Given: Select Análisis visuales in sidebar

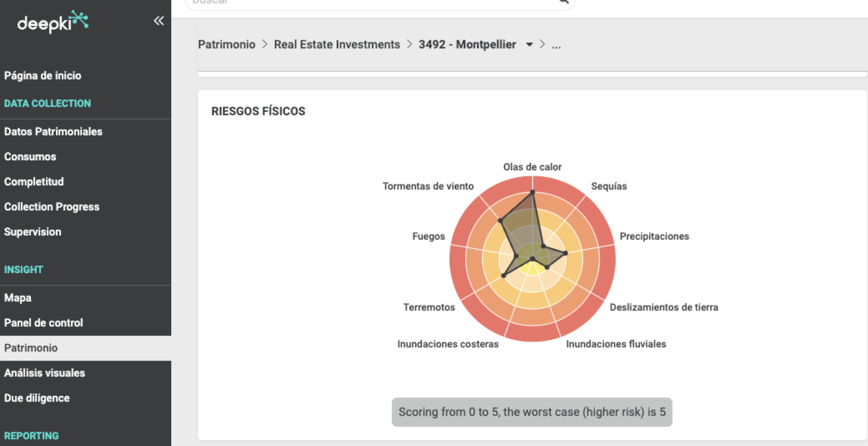Looking at the screenshot, I should coord(45,373).
